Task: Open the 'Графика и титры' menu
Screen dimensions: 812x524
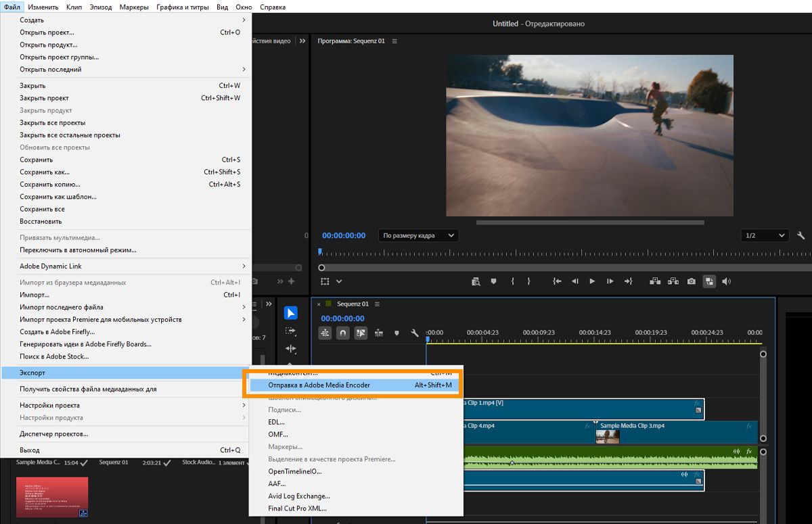Action: pos(183,7)
